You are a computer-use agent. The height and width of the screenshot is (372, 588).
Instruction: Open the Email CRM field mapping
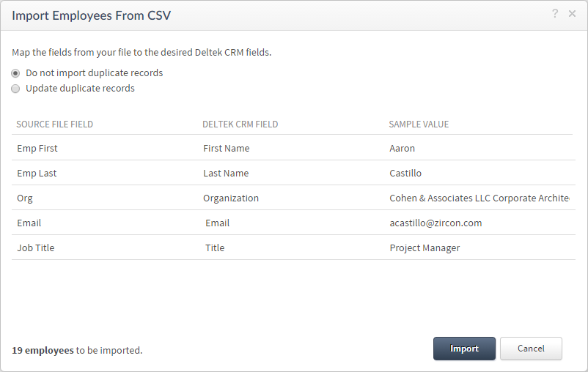[x=217, y=223]
